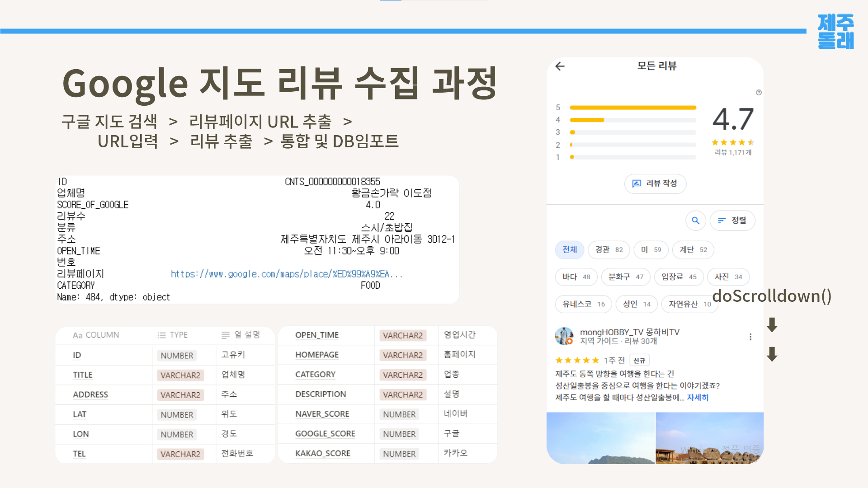Open the Google Maps review page URL link

click(x=287, y=274)
